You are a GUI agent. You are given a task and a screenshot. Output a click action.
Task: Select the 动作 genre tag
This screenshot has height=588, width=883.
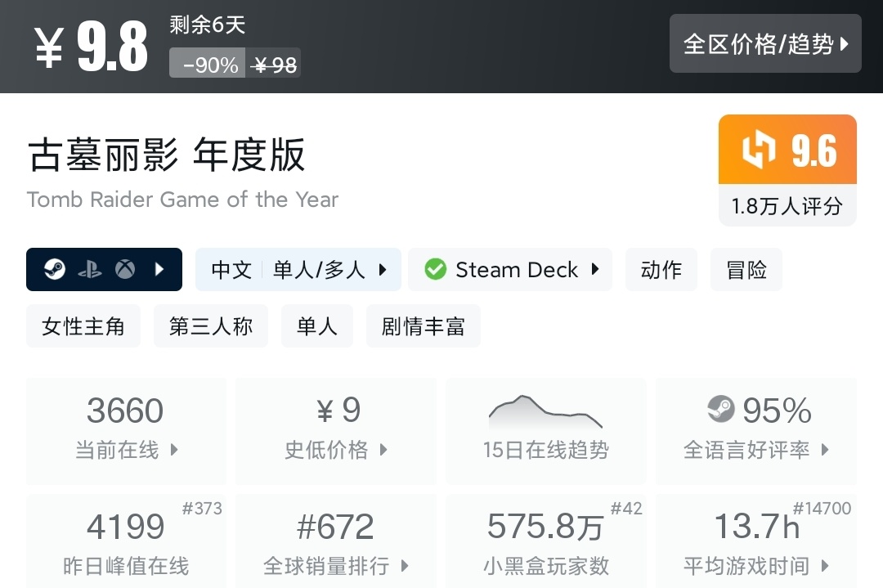pos(661,269)
